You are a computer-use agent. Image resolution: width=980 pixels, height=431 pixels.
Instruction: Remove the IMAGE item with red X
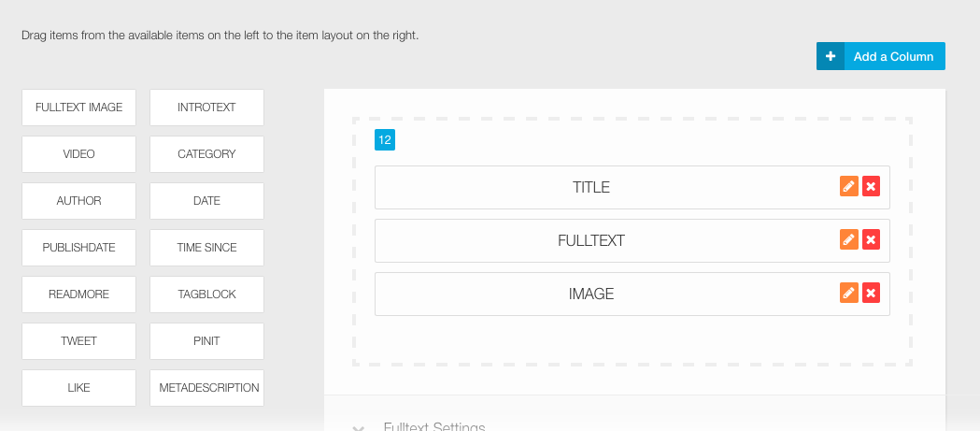(871, 293)
